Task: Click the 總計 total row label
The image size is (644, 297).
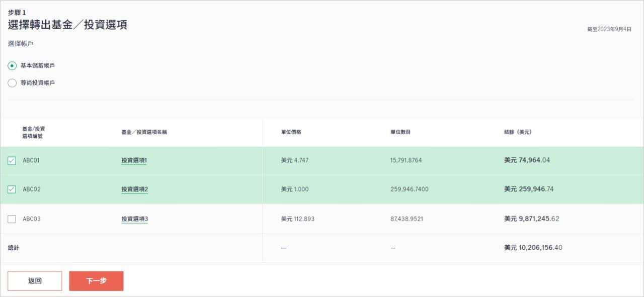Action: 14,248
